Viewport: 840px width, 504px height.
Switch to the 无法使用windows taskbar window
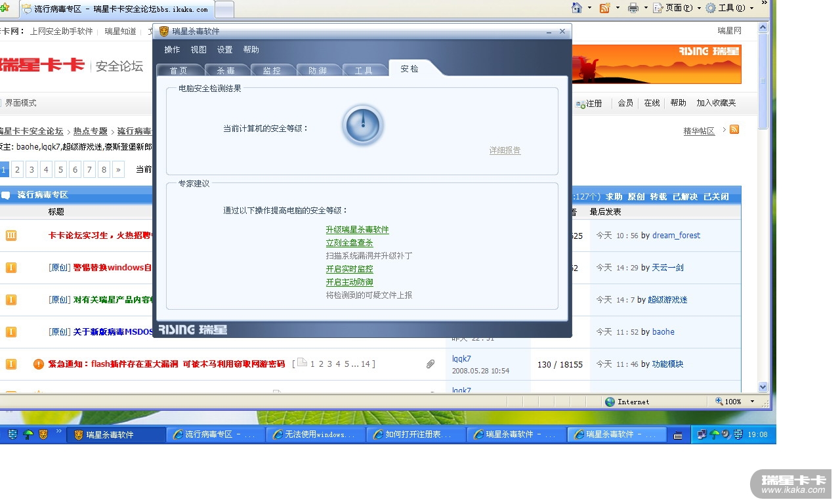316,434
